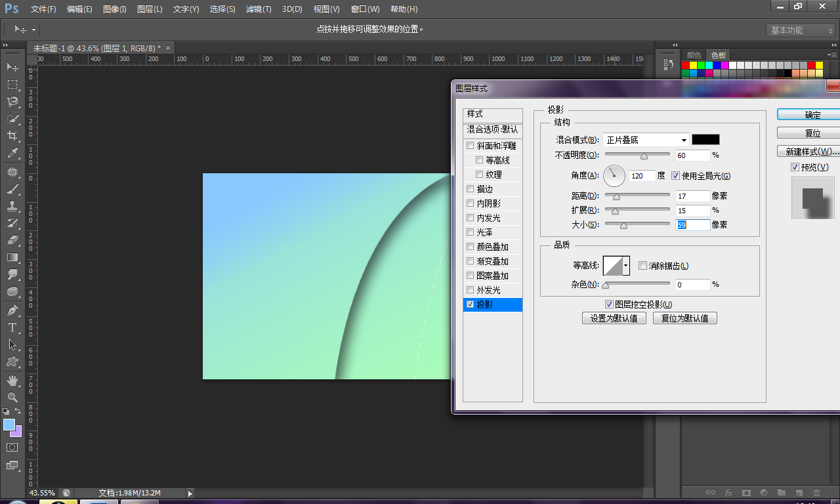Select the 混合选项:默认 entry
Screen dimensions: 840x504
click(x=493, y=130)
